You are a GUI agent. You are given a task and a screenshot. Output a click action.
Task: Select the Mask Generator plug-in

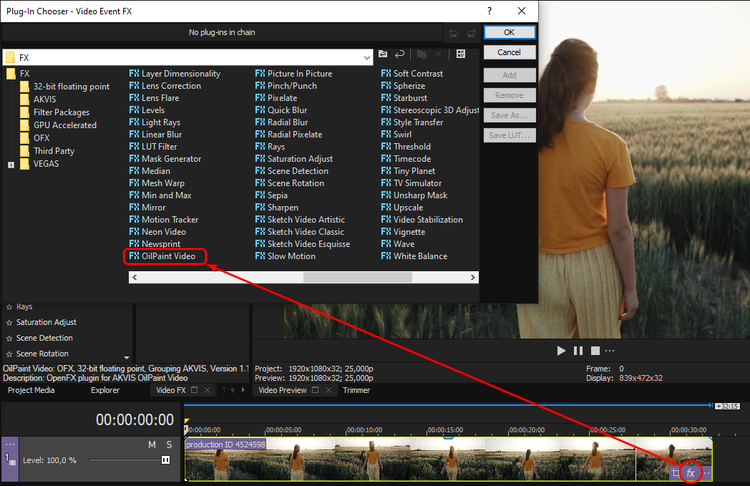(165, 159)
